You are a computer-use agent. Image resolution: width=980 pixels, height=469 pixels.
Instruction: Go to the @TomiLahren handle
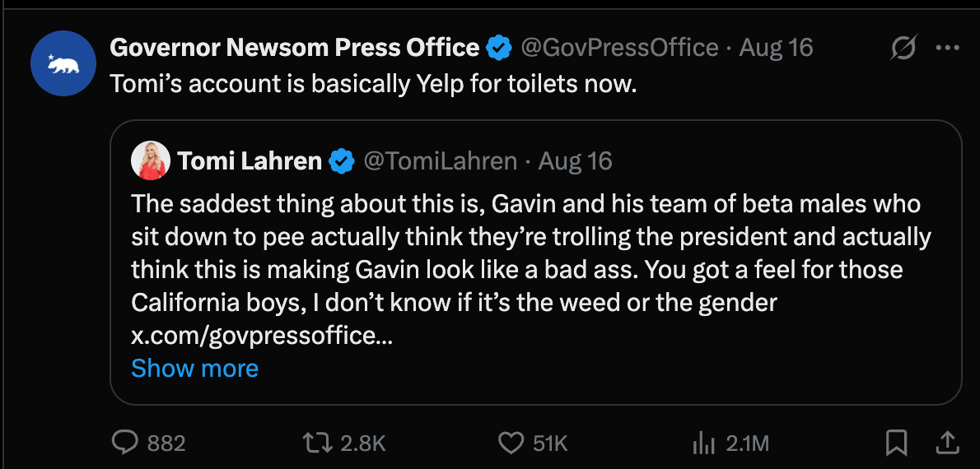pyautogui.click(x=441, y=161)
